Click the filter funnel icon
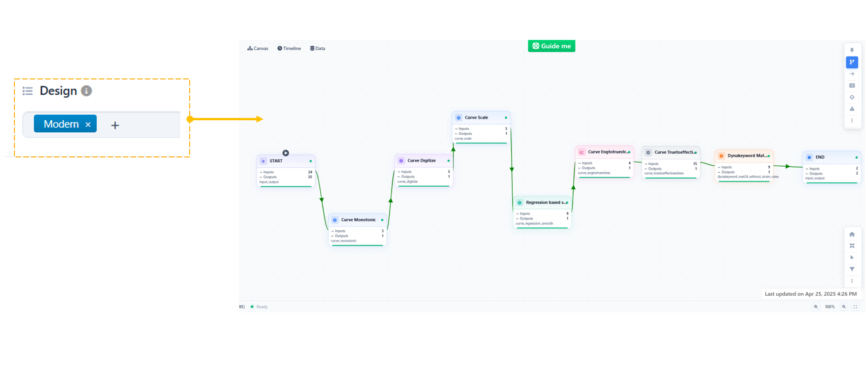The width and height of the screenshot is (868, 371). pyautogui.click(x=852, y=269)
